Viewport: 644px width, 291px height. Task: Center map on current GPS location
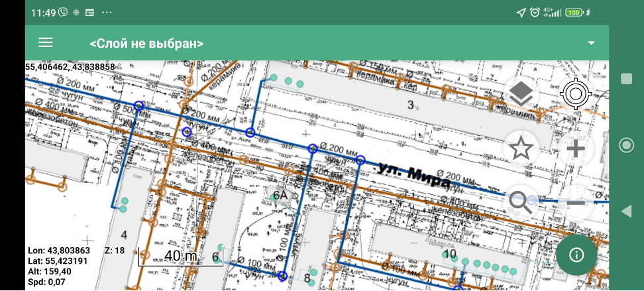(x=575, y=94)
